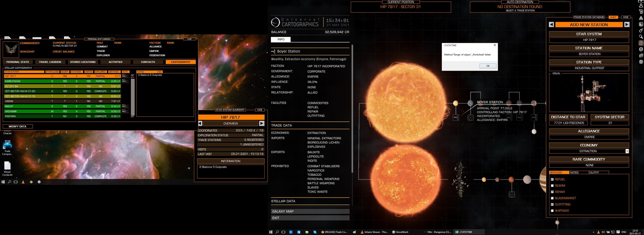This screenshot has height=235, width=644.
Task: Click the WAIT button
Action: [x=613, y=17]
